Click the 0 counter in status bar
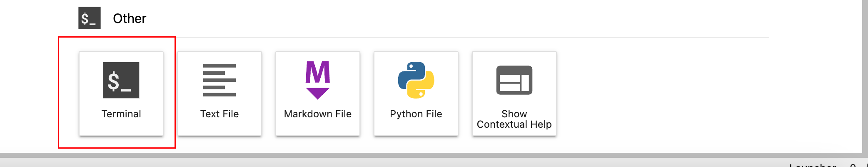The image size is (868, 167). 853,165
